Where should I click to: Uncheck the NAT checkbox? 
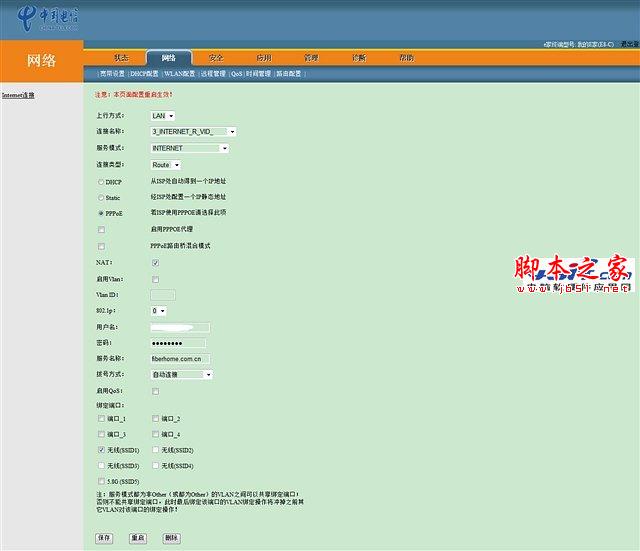[x=156, y=263]
